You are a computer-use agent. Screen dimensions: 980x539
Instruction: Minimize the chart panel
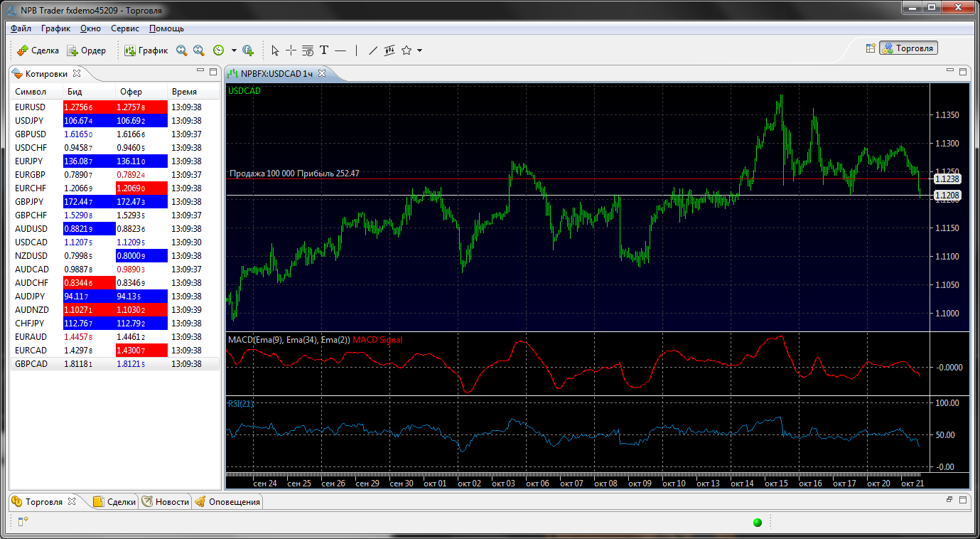950,71
